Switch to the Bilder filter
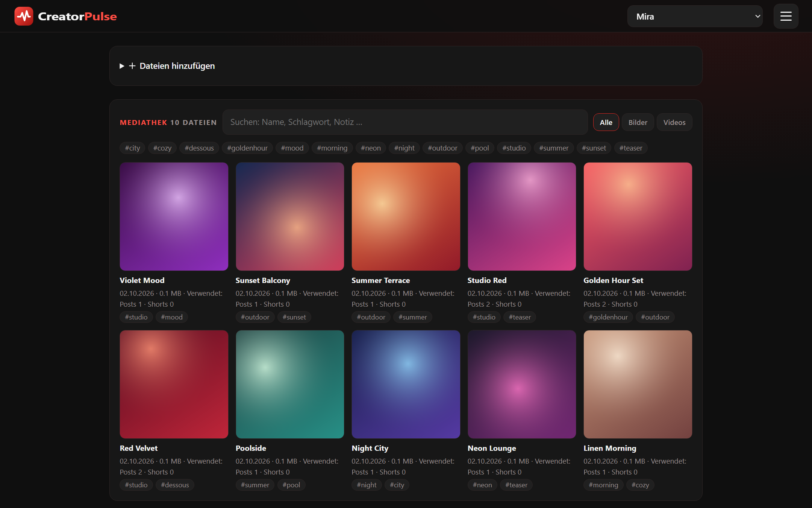Image resolution: width=812 pixels, height=508 pixels. 638,122
